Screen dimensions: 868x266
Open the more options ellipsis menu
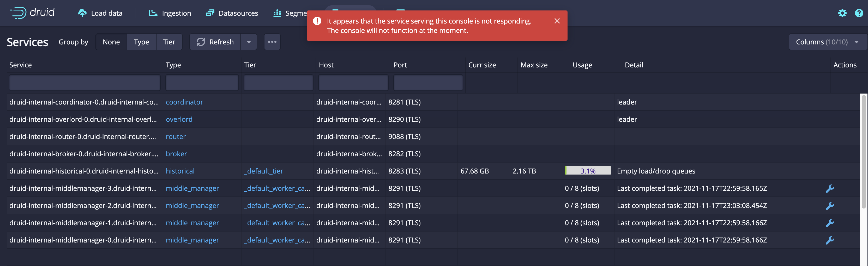[272, 42]
